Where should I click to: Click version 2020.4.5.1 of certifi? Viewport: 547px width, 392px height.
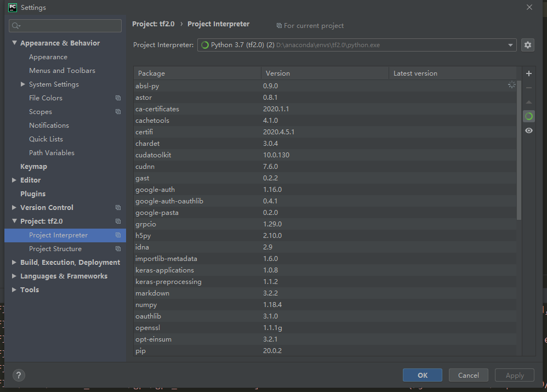279,132
